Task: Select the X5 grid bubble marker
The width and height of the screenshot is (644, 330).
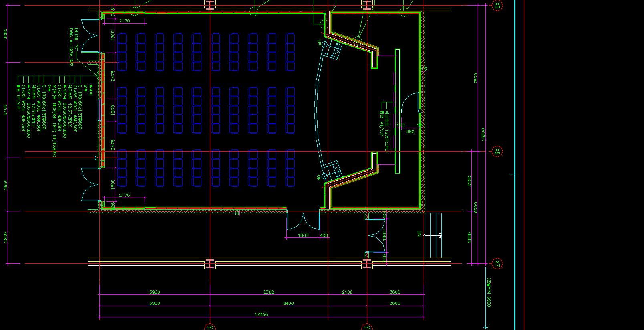Action: point(497,5)
